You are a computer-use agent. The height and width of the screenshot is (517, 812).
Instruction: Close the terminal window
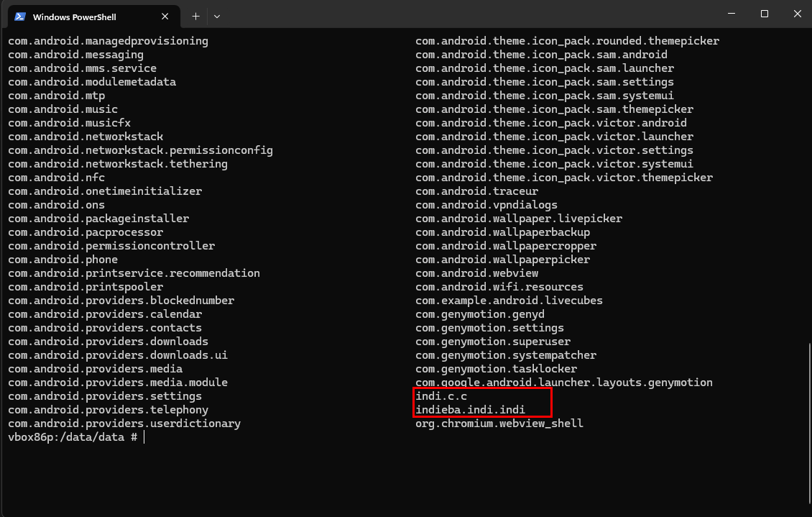pos(798,14)
